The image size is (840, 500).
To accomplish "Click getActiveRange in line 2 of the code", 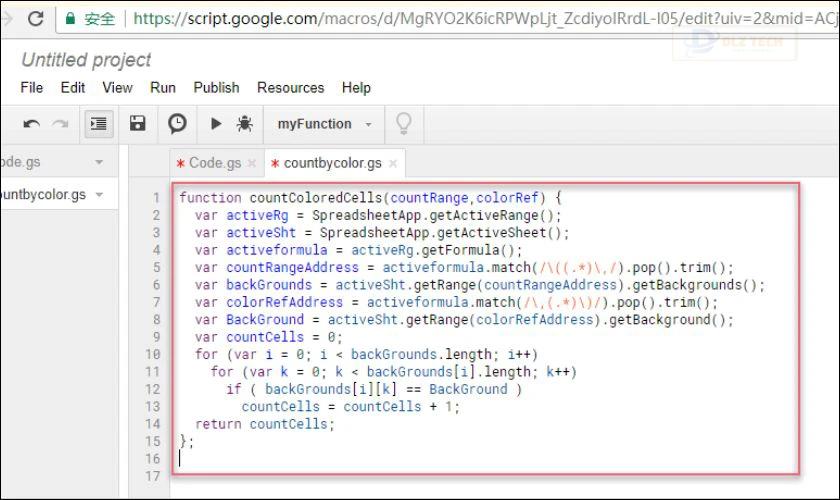I will [484, 215].
